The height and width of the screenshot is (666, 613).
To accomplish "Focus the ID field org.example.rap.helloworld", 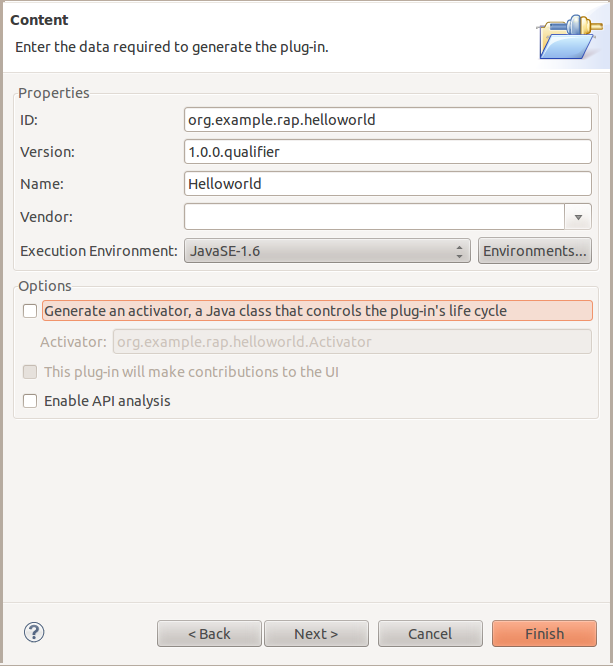I will click(388, 120).
